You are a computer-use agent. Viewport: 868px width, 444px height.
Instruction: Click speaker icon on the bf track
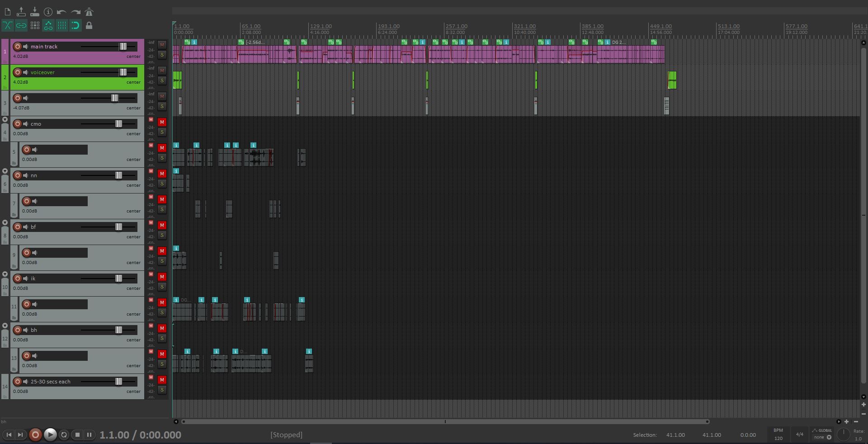26,227
